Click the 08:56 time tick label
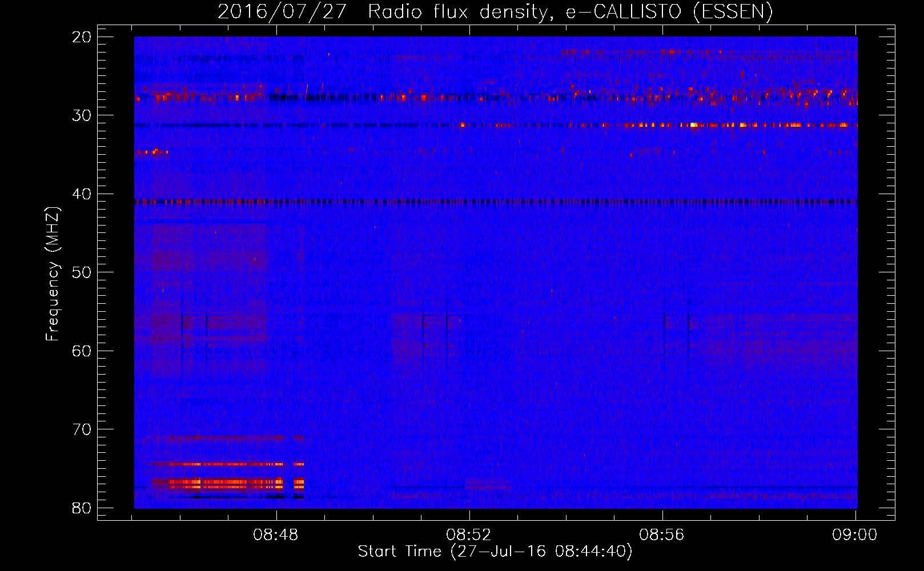This screenshot has width=924, height=571. [x=662, y=535]
